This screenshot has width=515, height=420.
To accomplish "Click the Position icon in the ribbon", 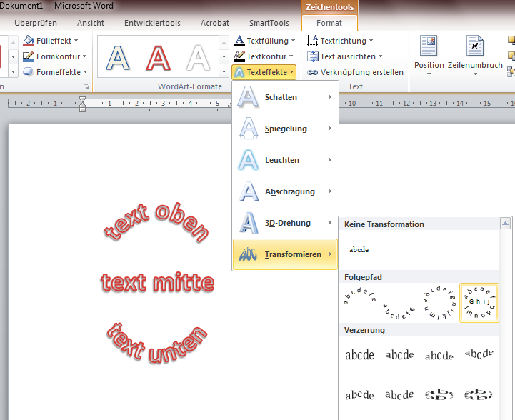I will (429, 47).
